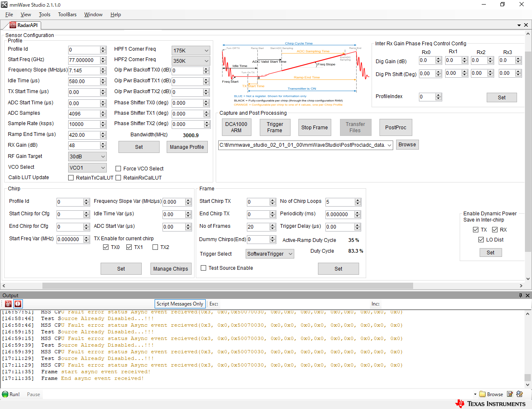Click horizontal scrollbar of RadarAPI panel
The height and width of the screenshot is (409, 532).
point(228,286)
